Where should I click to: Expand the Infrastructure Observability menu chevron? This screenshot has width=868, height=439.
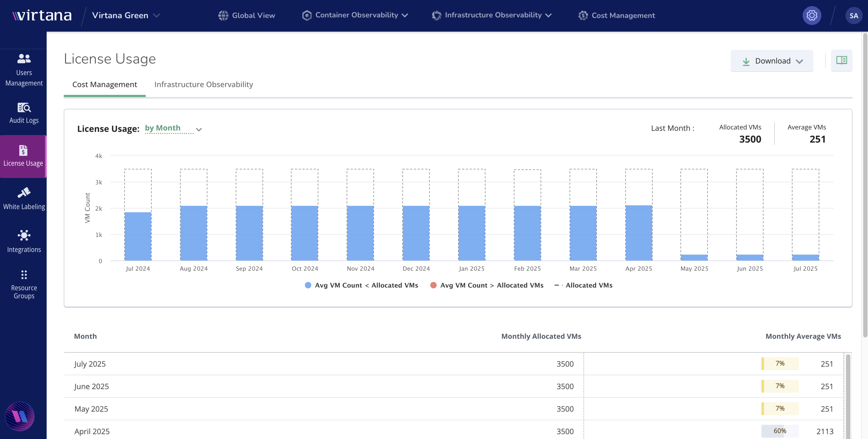[x=549, y=16]
